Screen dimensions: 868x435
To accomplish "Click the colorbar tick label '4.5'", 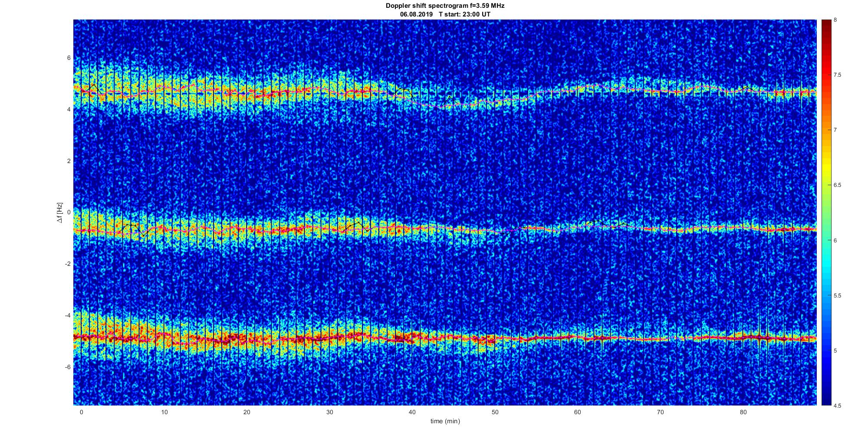I will tap(837, 406).
